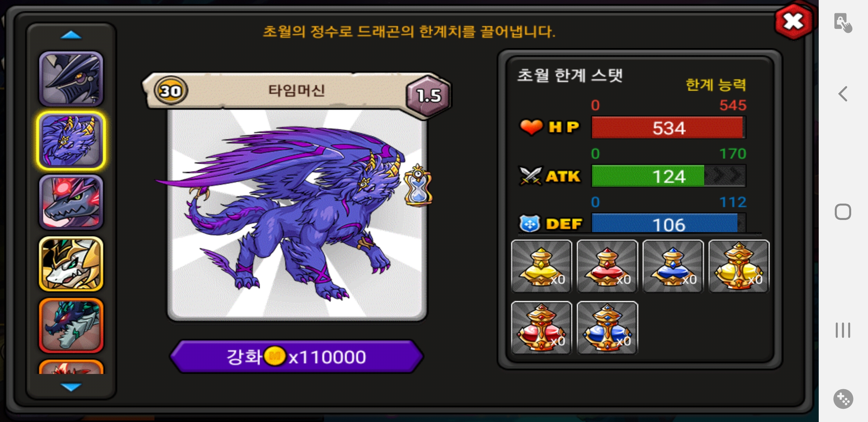Open Android recent apps button
The height and width of the screenshot is (422, 868).
pos(843,330)
